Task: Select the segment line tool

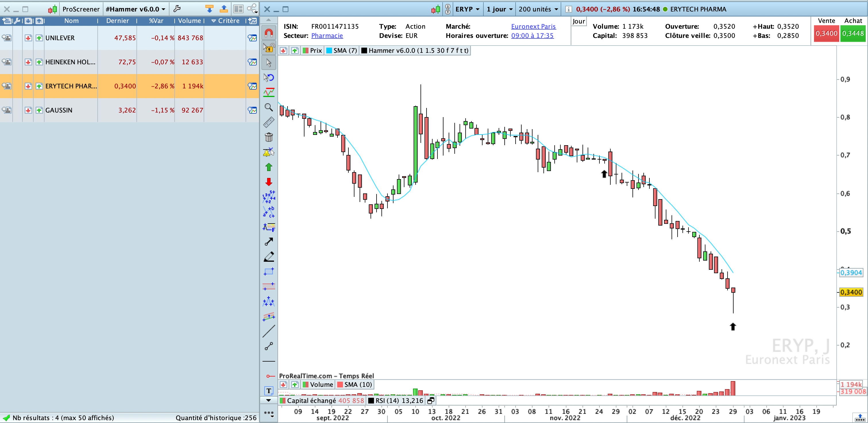Action: click(269, 346)
